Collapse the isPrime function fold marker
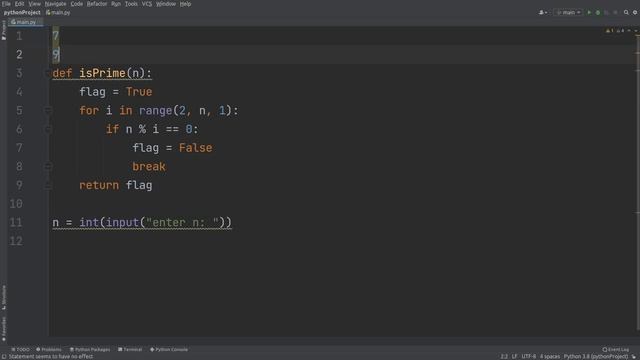 coord(48,73)
